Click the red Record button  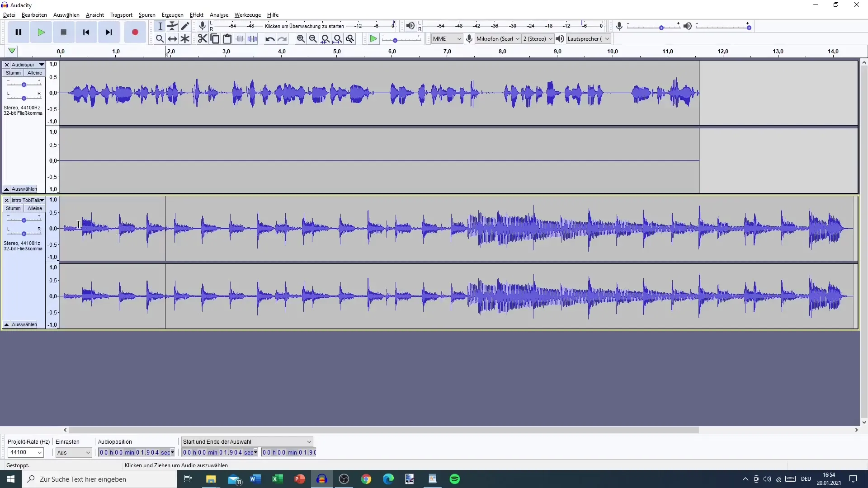point(135,32)
